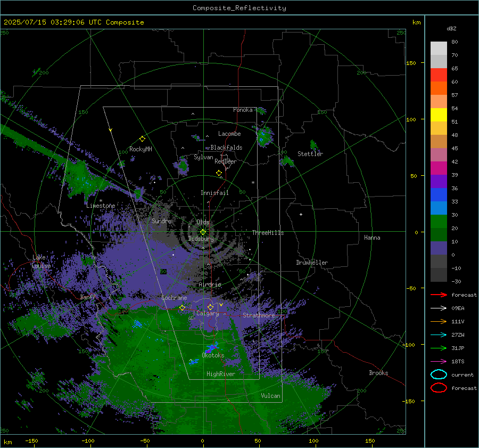Image resolution: width=479 pixels, height=448 pixels.
Task: Click the Olds city label
Action: click(203, 222)
